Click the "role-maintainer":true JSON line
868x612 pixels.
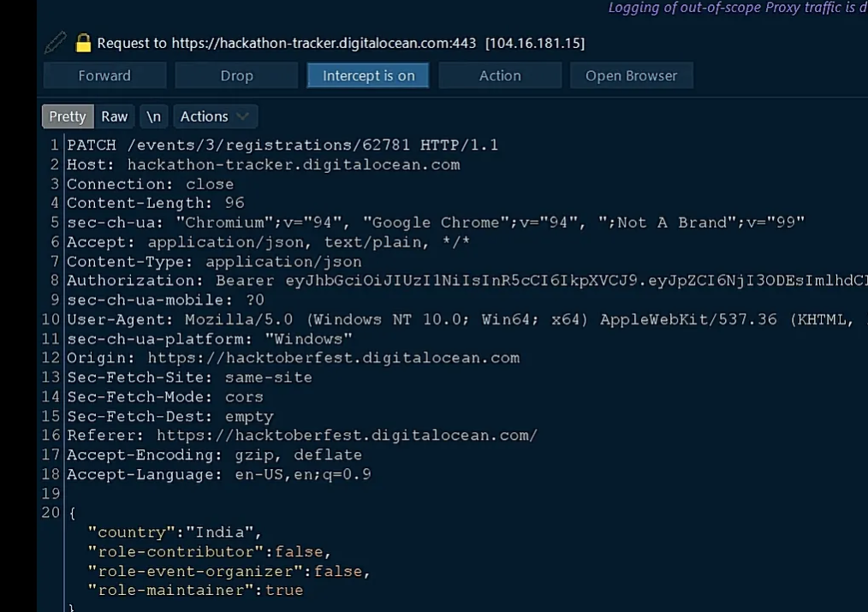pyautogui.click(x=195, y=591)
